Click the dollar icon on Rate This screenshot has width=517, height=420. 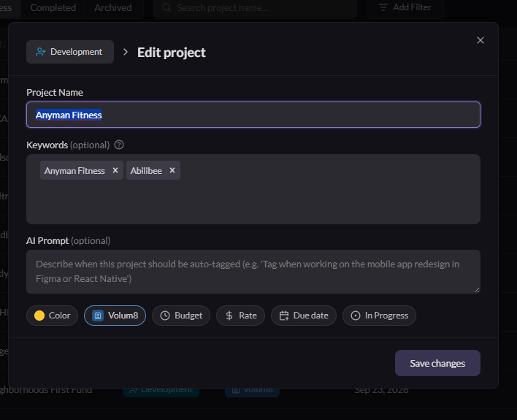pyautogui.click(x=229, y=316)
